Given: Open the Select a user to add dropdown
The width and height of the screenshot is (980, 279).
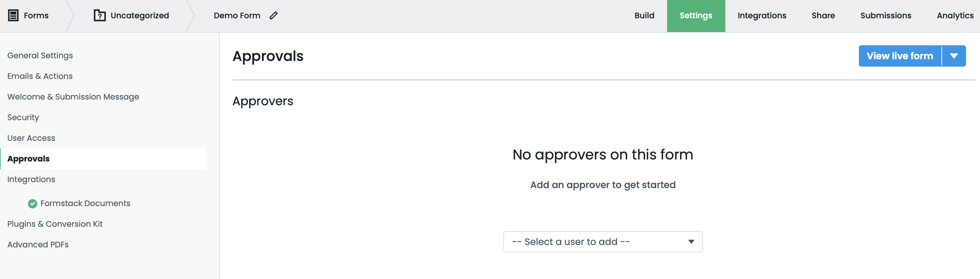Looking at the screenshot, I should 603,242.
